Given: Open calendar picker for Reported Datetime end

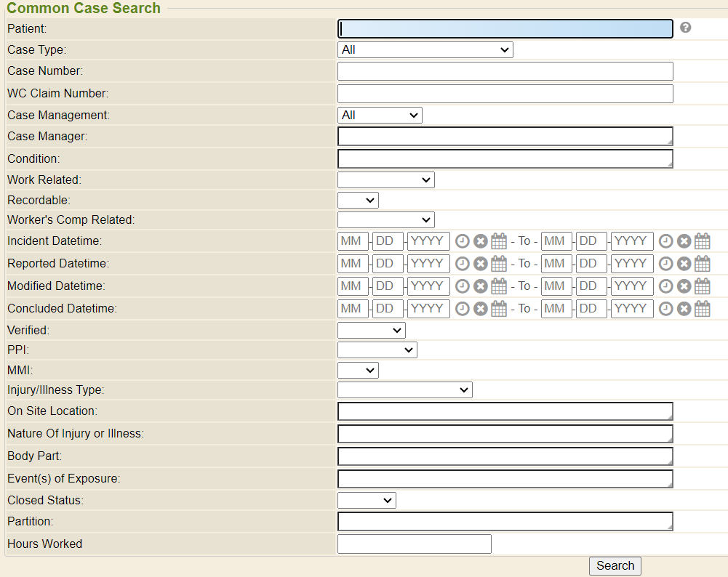Looking at the screenshot, I should [x=702, y=264].
